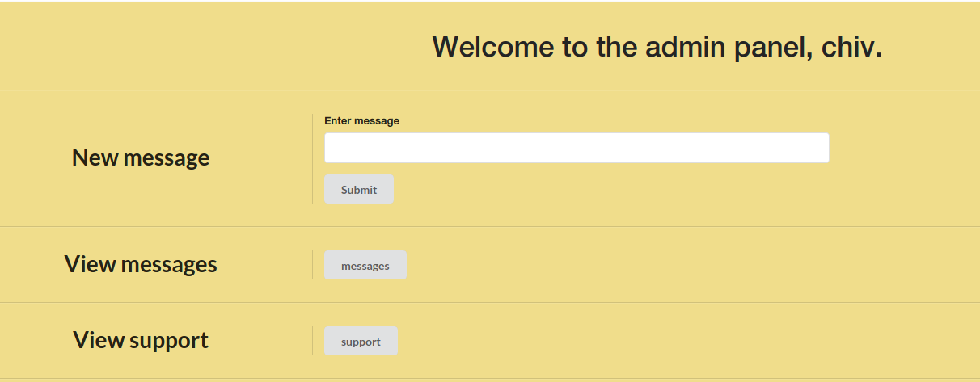The image size is (980, 382).
Task: Click the gray messages button
Action: tap(365, 265)
